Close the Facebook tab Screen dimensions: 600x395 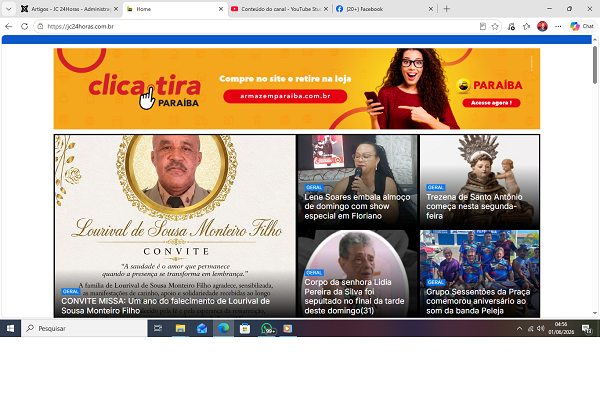pos(430,9)
